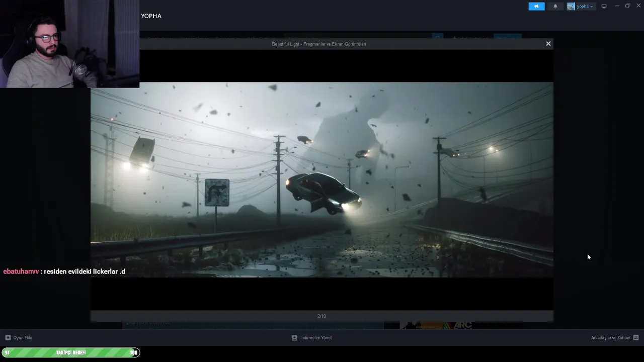Open the yopha profile avatar

(x=571, y=6)
